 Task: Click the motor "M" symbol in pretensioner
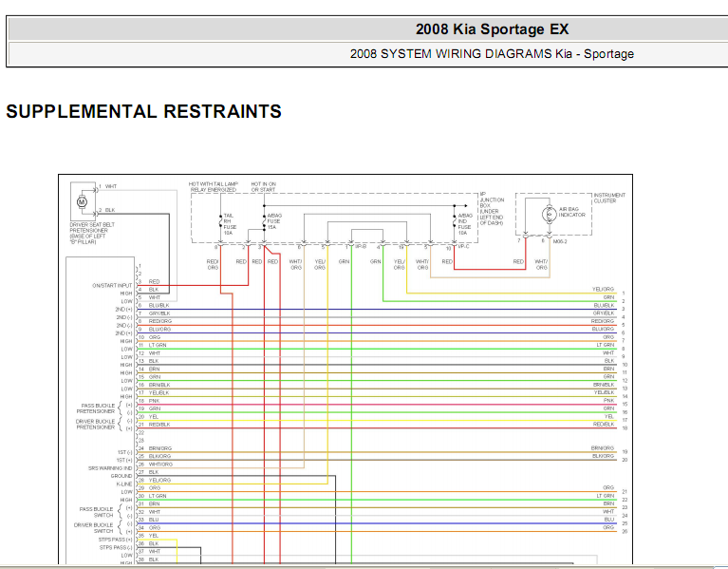pyautogui.click(x=82, y=202)
